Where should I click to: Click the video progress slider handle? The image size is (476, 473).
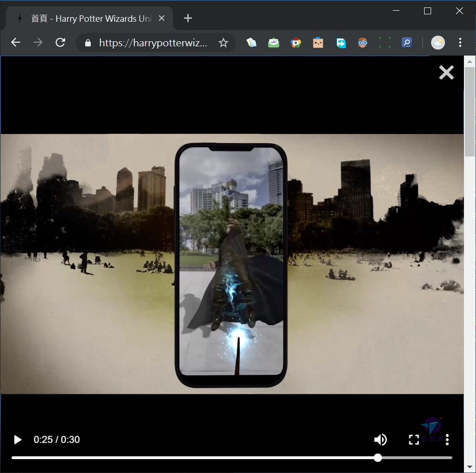(377, 458)
